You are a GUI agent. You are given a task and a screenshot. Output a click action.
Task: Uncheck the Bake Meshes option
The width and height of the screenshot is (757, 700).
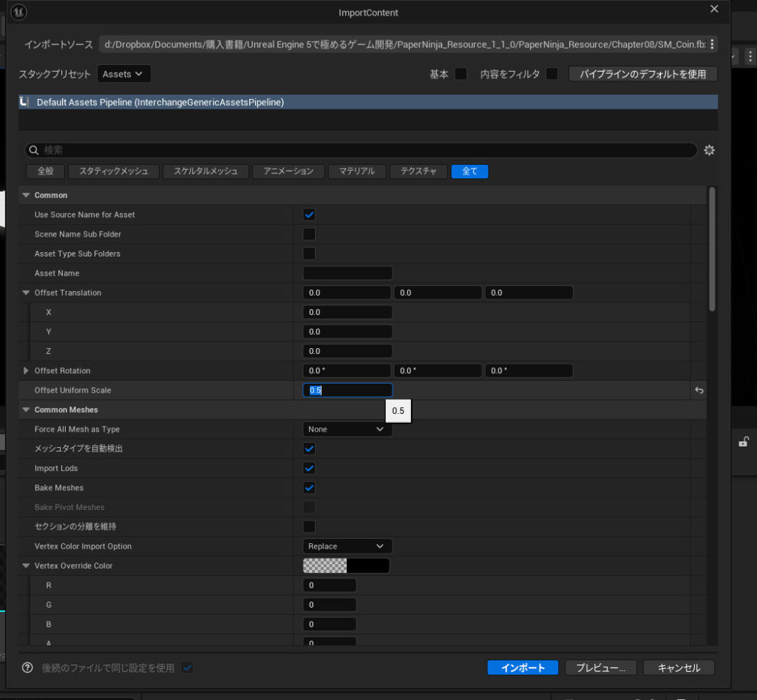pyautogui.click(x=310, y=488)
